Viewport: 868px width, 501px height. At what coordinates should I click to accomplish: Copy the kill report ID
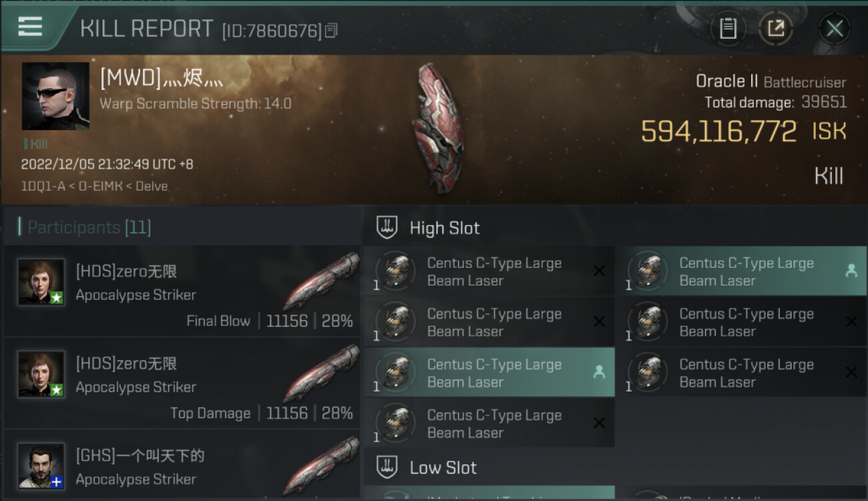(x=331, y=30)
